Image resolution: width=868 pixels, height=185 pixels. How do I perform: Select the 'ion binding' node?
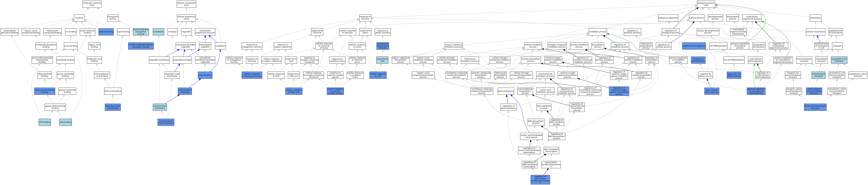pos(70,32)
